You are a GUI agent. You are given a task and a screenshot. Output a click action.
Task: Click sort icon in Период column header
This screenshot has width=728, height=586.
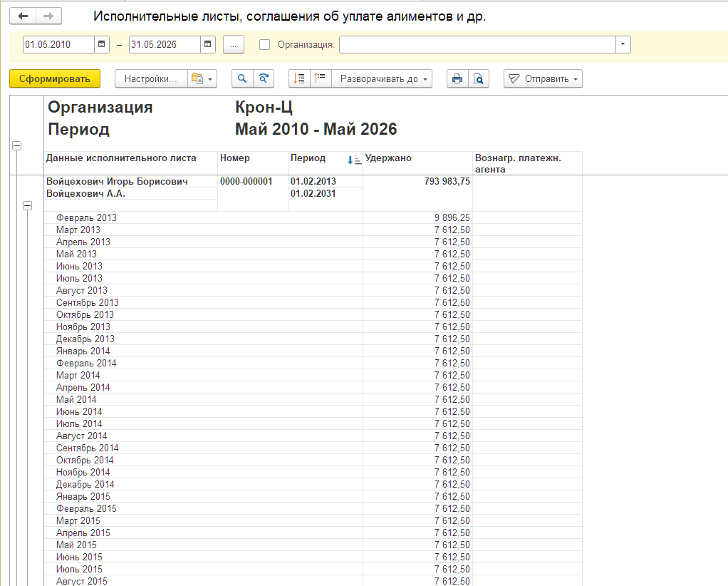pos(354,160)
